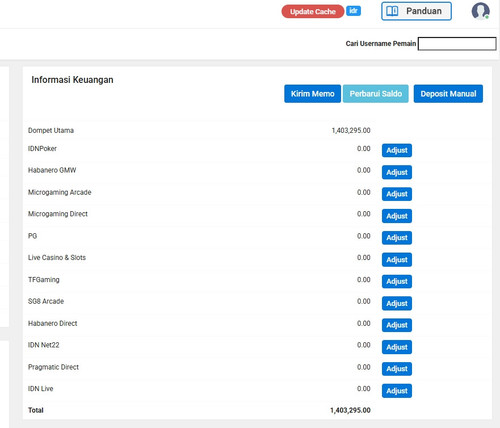
Task: Click the Microgaming Arcade row label
Action: click(60, 192)
